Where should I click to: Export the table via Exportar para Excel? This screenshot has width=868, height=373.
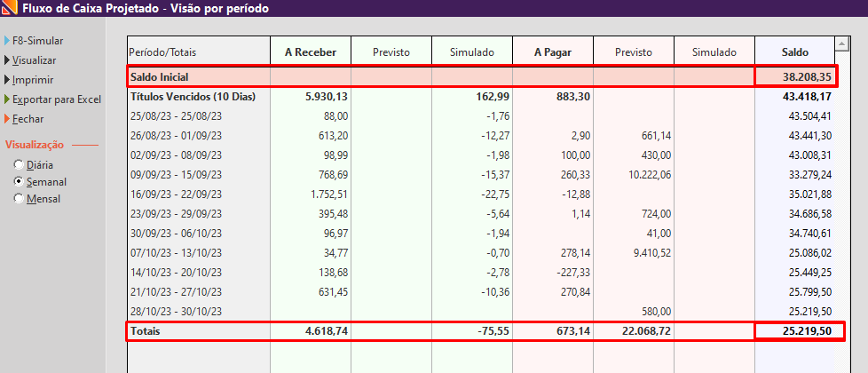point(57,99)
